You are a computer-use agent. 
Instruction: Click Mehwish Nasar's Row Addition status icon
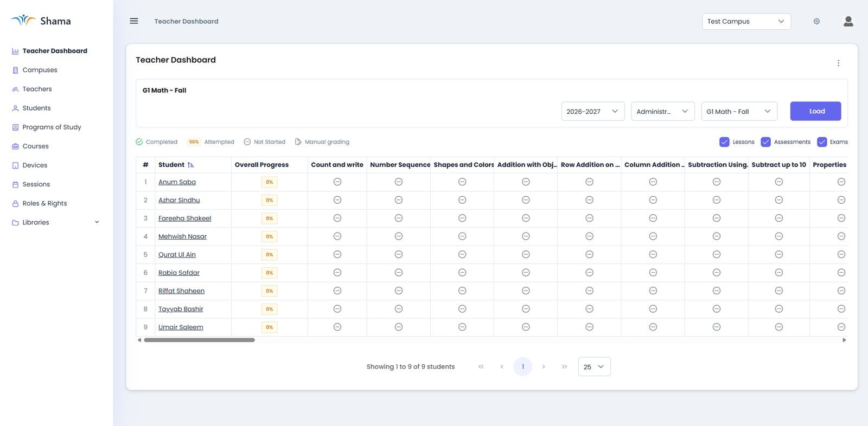(590, 236)
